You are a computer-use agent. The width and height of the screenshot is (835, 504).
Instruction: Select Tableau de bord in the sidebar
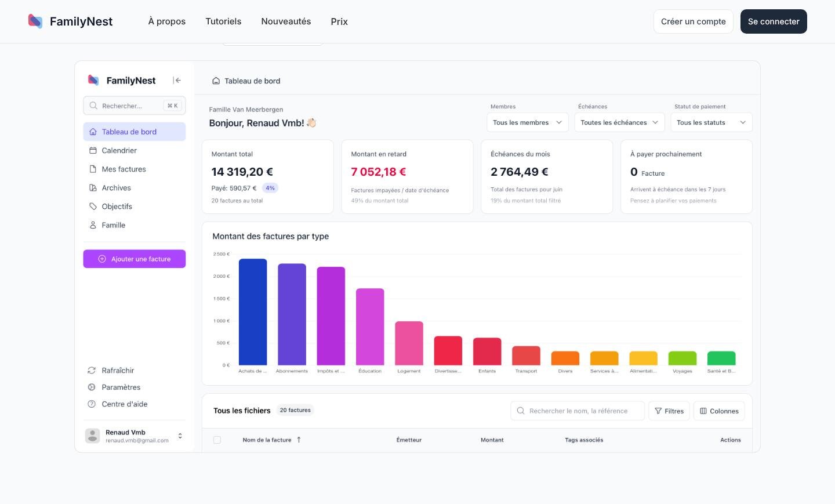coord(135,132)
